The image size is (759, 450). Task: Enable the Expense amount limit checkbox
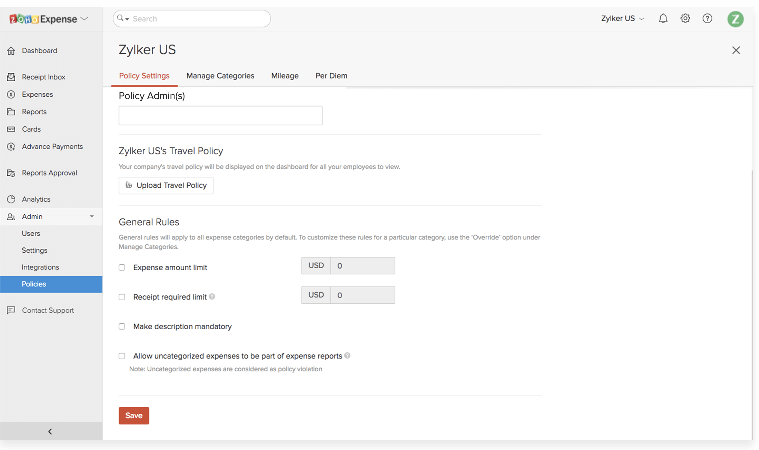tap(122, 268)
